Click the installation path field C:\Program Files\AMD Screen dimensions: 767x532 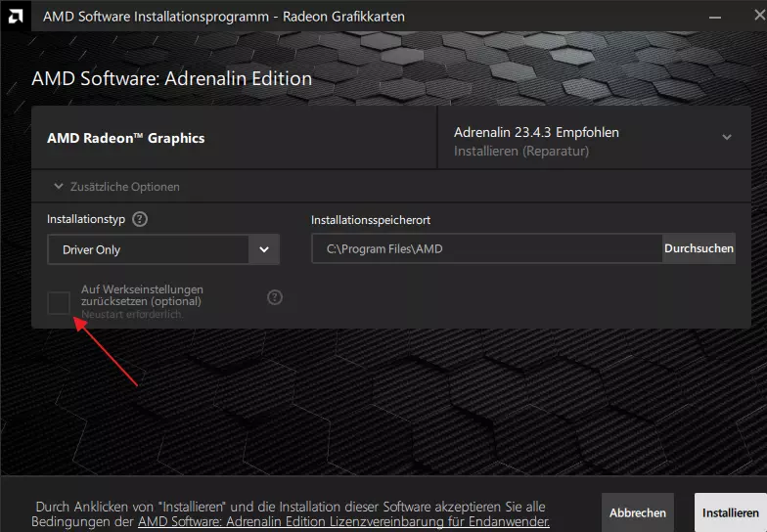tap(487, 248)
